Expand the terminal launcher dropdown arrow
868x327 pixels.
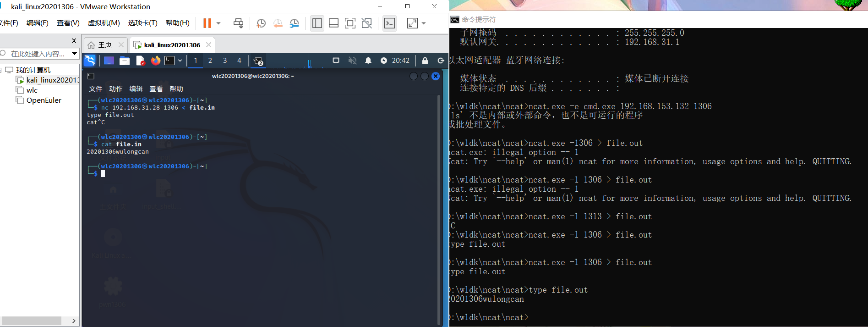point(180,61)
